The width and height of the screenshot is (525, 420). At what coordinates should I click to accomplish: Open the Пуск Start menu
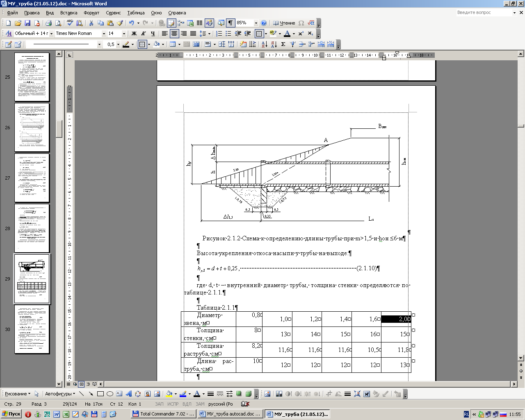point(11,414)
